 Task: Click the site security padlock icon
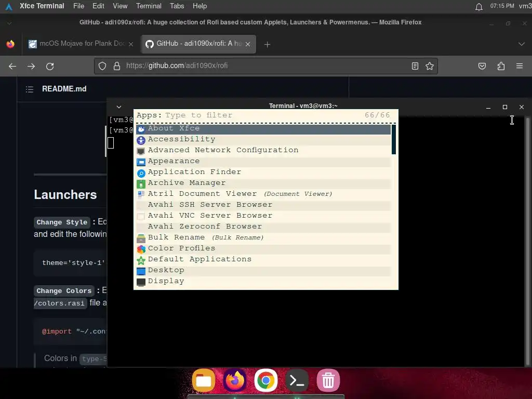point(117,66)
